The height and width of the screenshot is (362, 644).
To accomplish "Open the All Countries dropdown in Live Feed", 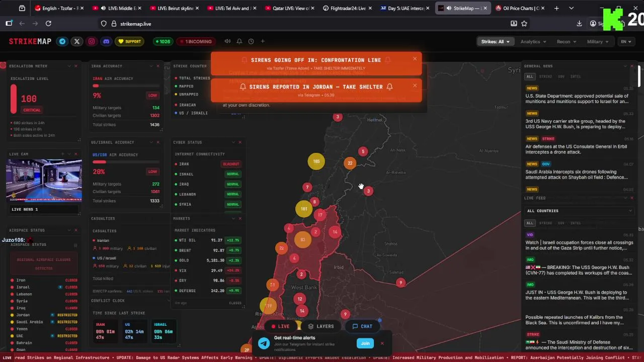I will pyautogui.click(x=579, y=211).
